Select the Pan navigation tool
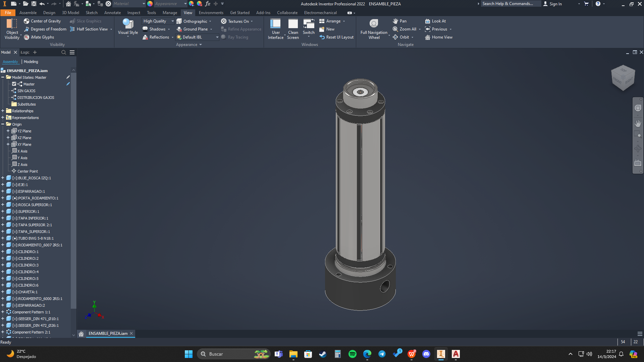Image resolution: width=644 pixels, height=362 pixels. coord(399,21)
